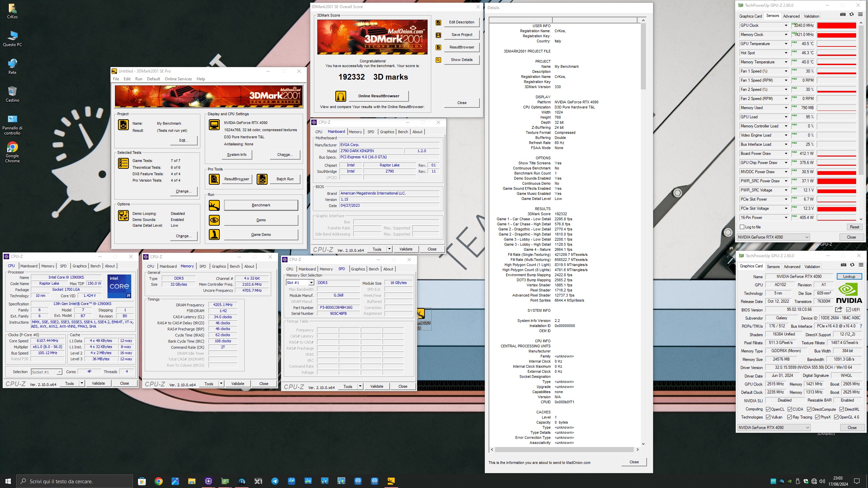This screenshot has height=488, width=868.
Task: Open Google Chrome desktop icon
Action: [x=12, y=152]
